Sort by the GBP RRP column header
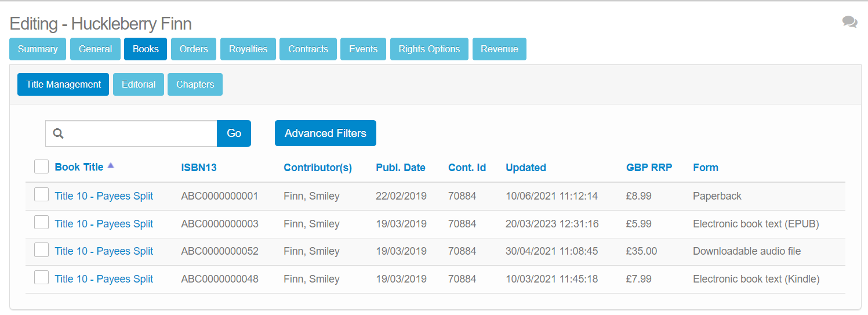 649,168
